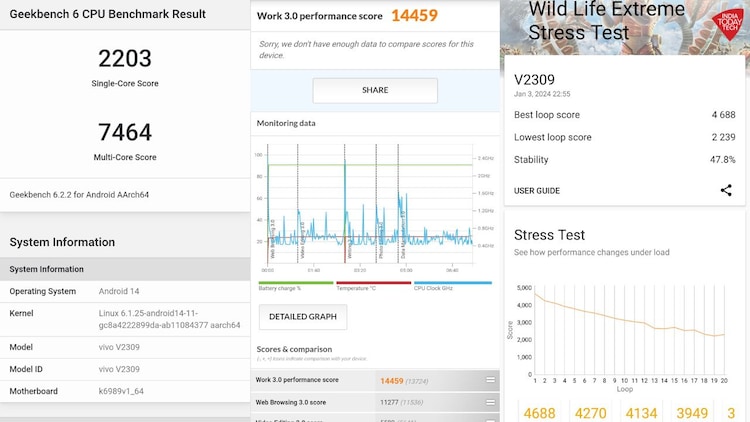Click the Single-Core Score value 2203

125,58
